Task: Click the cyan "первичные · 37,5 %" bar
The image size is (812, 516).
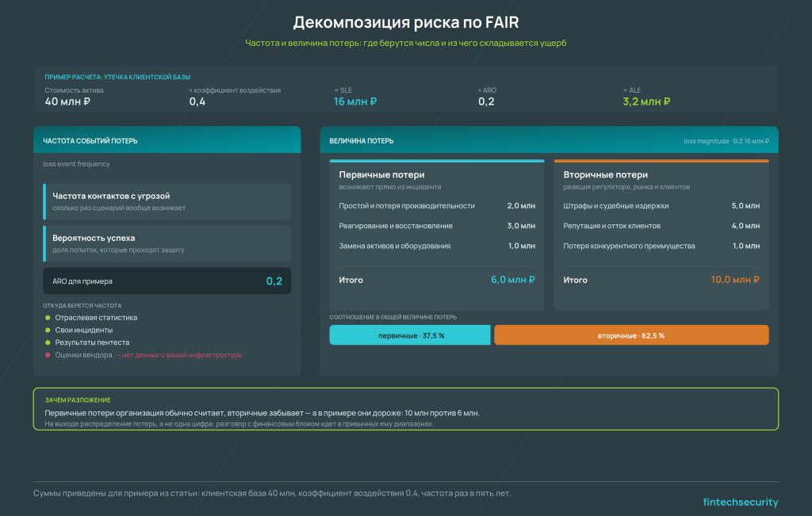Action: (x=410, y=335)
